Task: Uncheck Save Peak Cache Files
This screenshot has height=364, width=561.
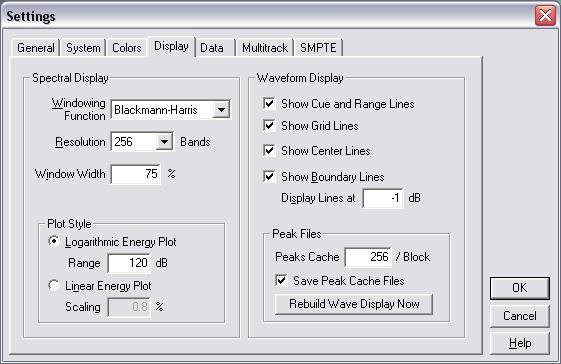Action: (281, 281)
